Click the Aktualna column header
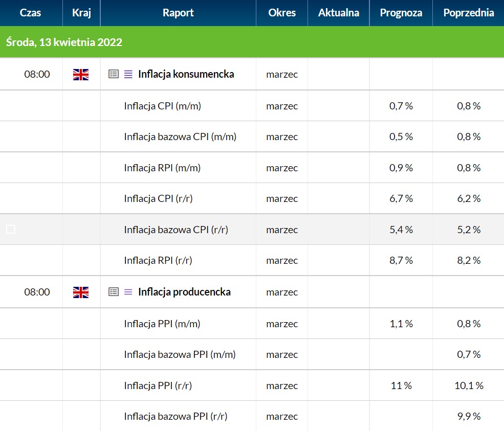This screenshot has width=504, height=431. (x=338, y=13)
